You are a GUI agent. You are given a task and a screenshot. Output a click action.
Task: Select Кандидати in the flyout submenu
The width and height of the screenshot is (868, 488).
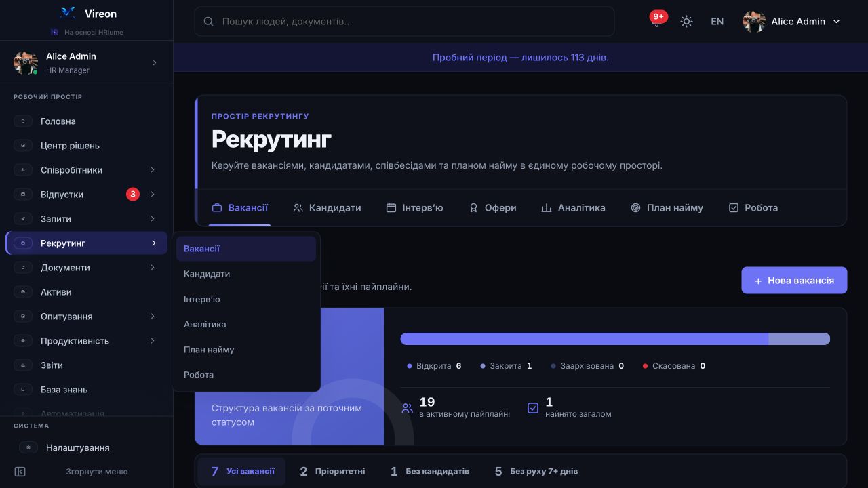click(246, 274)
